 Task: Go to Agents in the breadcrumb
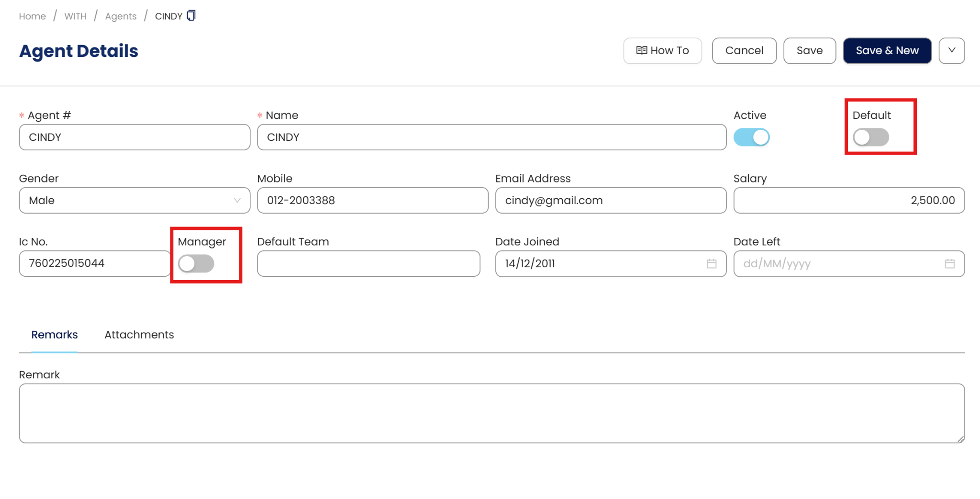[121, 16]
